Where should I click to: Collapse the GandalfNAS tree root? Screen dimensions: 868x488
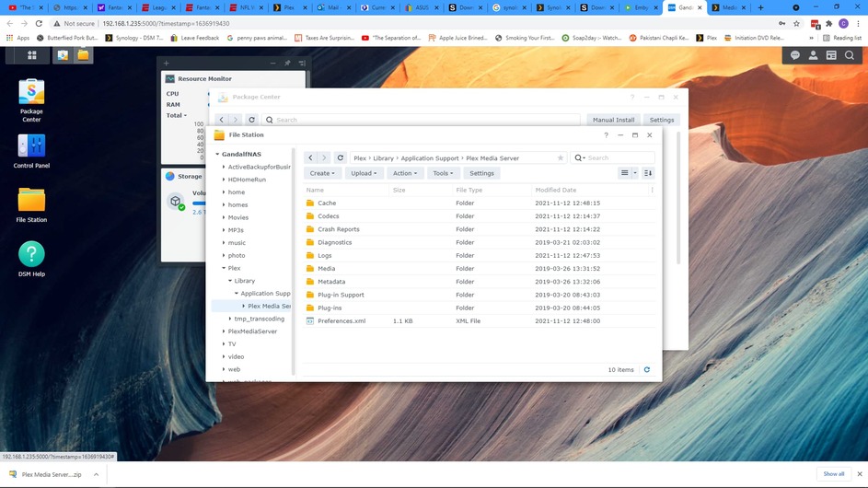[x=217, y=154]
